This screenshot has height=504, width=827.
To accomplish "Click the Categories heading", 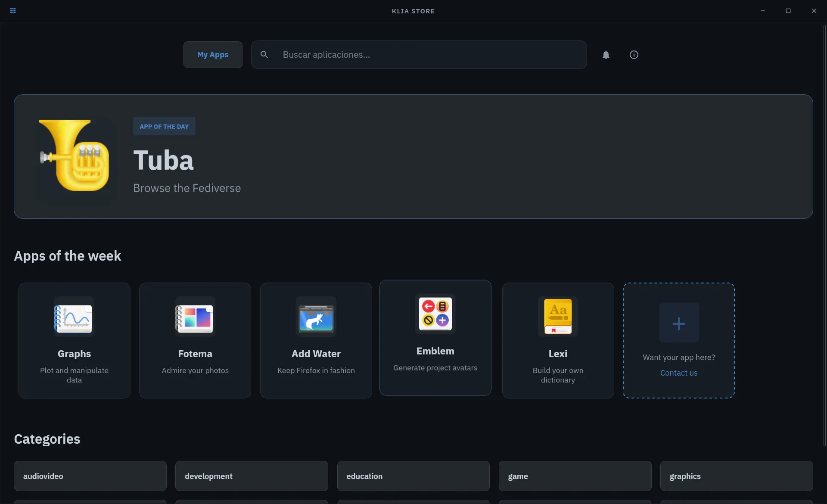I will pyautogui.click(x=47, y=439).
